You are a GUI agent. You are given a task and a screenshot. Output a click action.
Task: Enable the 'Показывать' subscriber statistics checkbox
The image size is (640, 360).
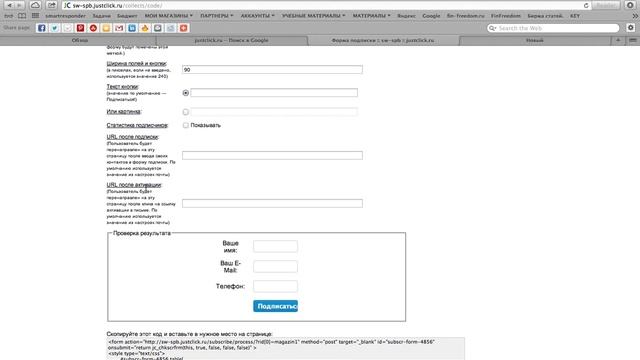tap(186, 125)
